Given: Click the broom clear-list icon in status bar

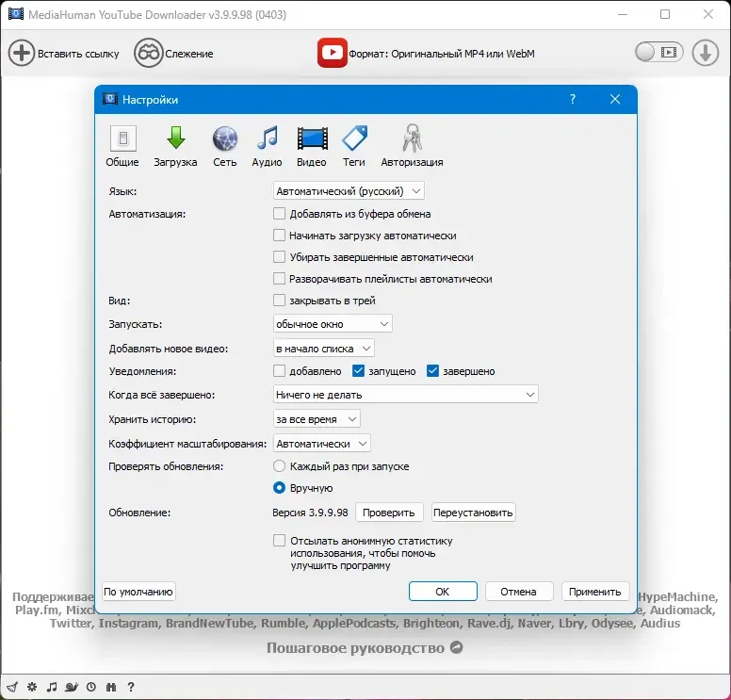Looking at the screenshot, I should (x=12, y=687).
